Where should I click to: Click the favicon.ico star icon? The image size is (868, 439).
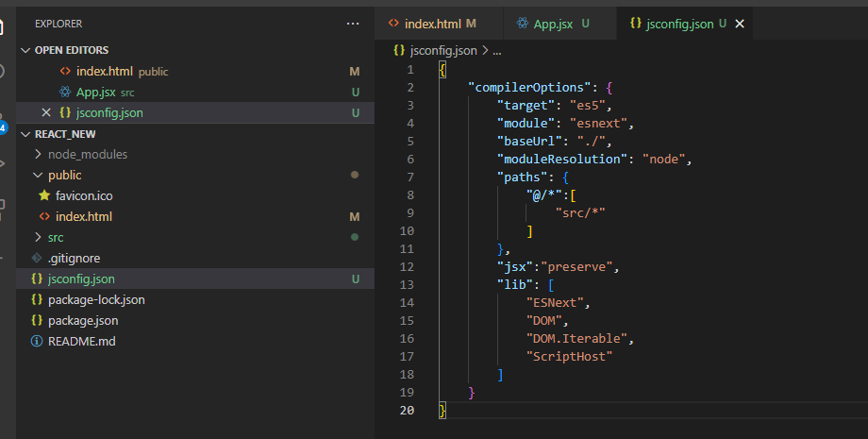(x=44, y=195)
